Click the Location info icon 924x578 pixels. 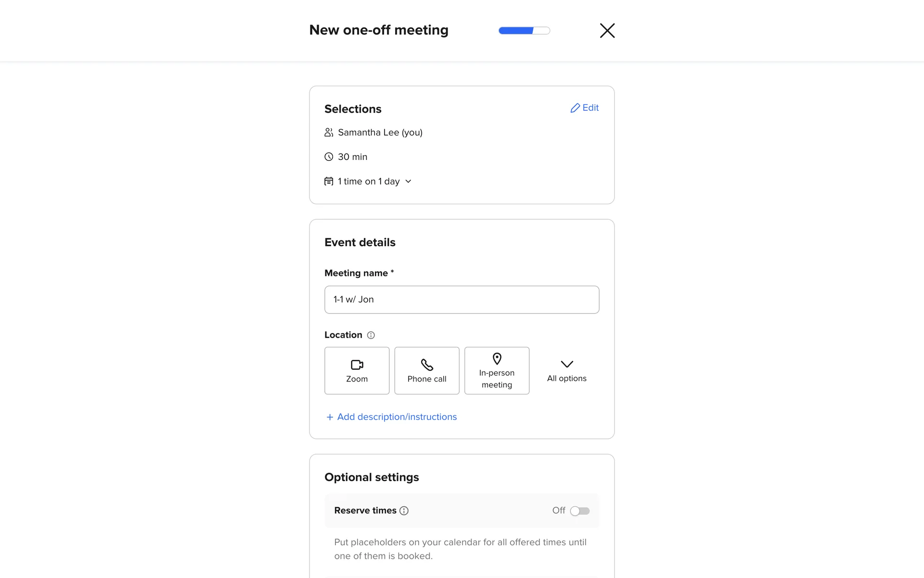click(x=371, y=335)
